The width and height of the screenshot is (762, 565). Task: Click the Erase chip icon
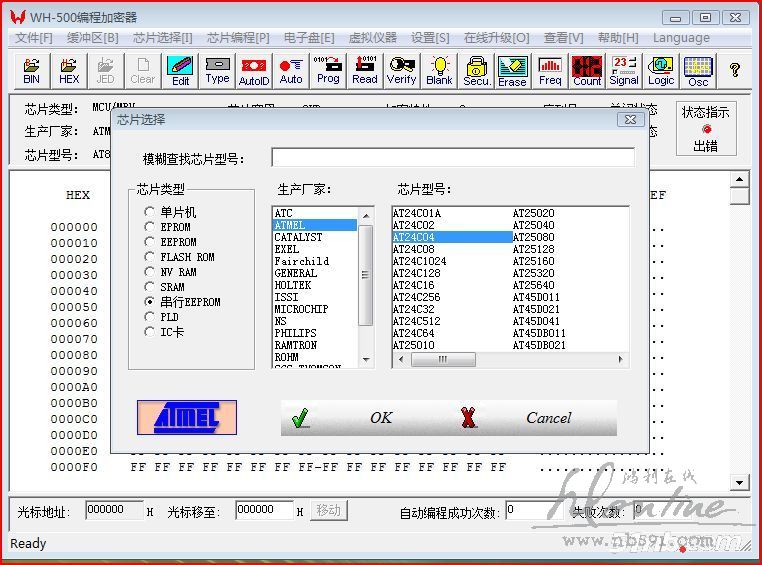512,70
